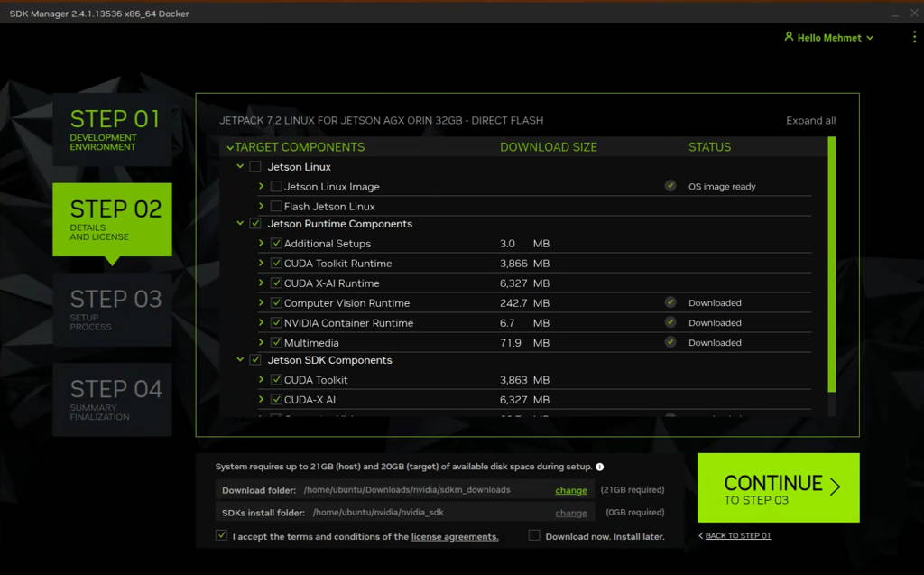
Task: Expand the CUDA X-AI Runtime row
Action: coord(261,283)
